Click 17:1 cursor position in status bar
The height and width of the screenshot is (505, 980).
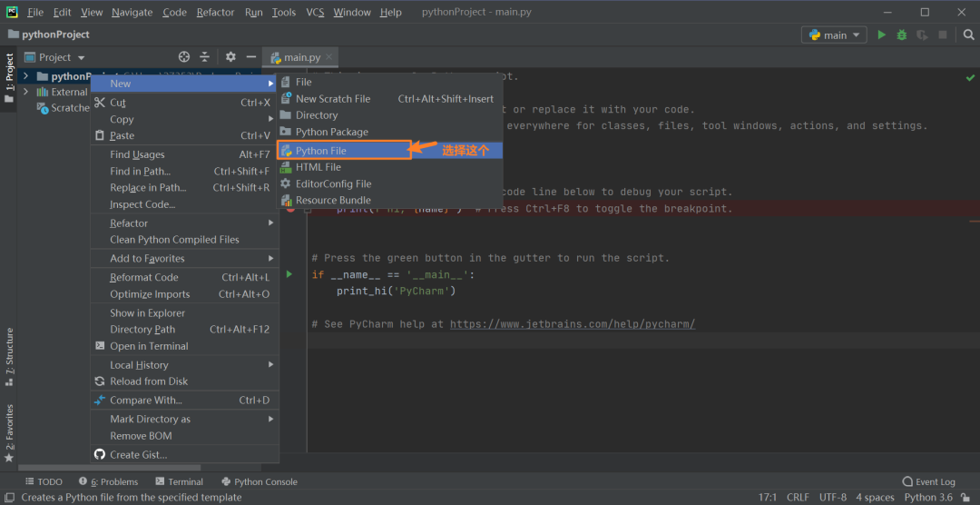768,498
